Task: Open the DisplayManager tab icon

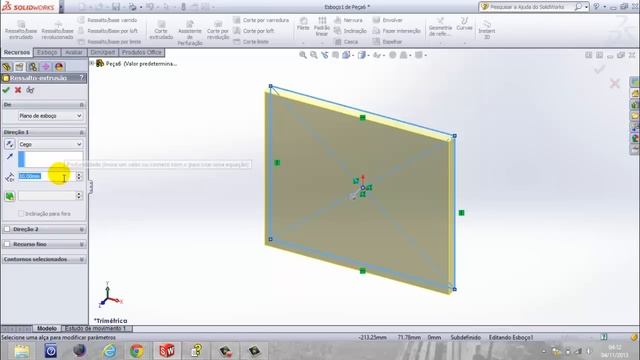Action: [x=59, y=67]
